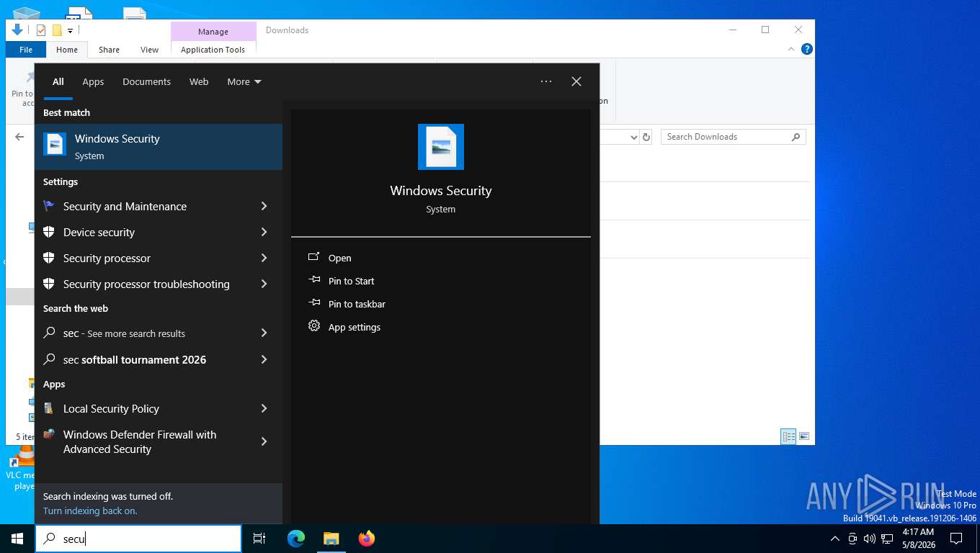This screenshot has width=980, height=553.
Task: Click 'Turn indexing back on' link
Action: [90, 511]
